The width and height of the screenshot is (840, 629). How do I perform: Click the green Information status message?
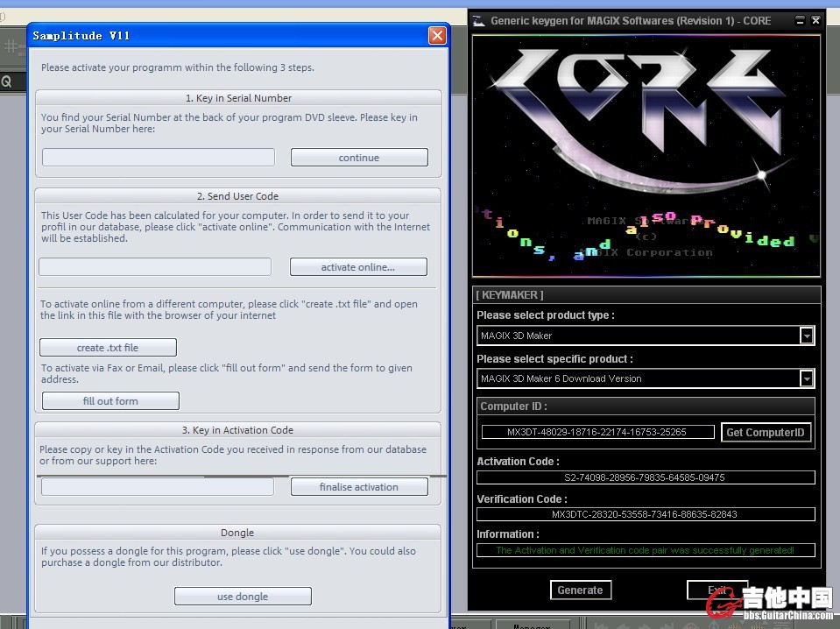[646, 550]
